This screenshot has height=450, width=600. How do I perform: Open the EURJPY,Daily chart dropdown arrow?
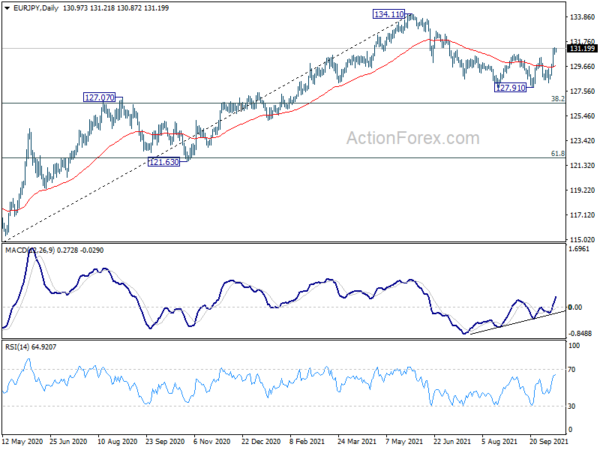coord(7,8)
